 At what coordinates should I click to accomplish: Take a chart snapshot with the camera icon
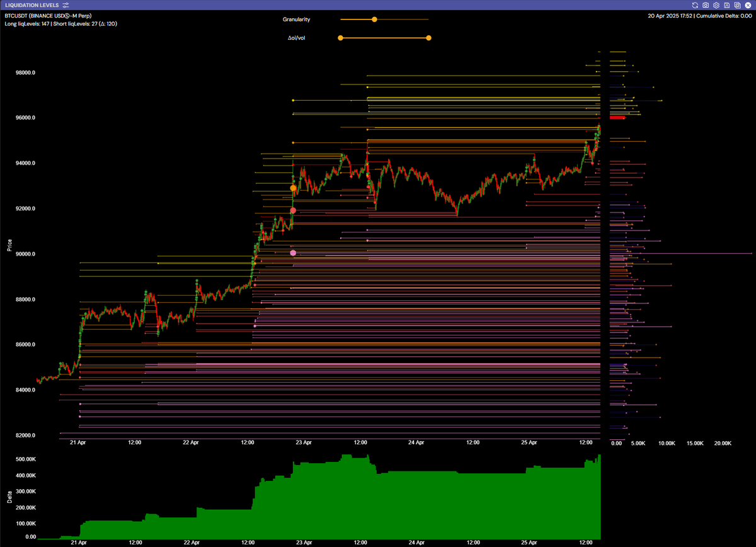pos(706,5)
